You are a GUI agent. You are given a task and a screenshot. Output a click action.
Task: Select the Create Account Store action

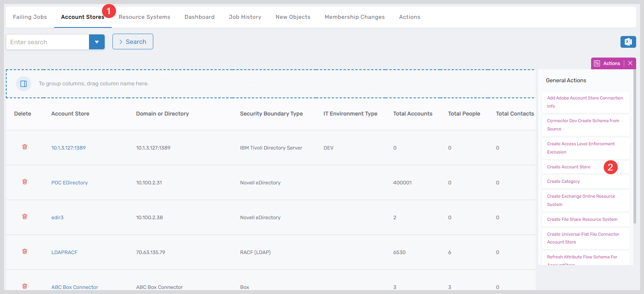coord(568,167)
